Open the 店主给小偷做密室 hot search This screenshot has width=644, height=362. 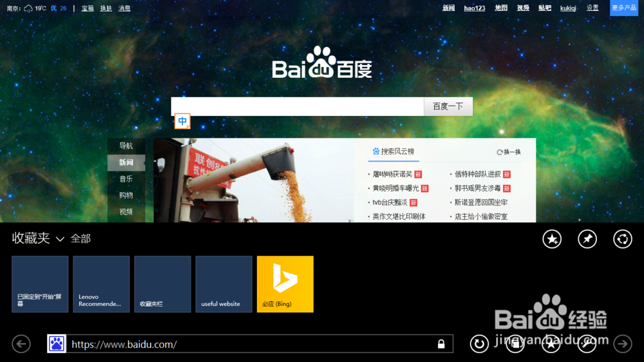coord(481,216)
